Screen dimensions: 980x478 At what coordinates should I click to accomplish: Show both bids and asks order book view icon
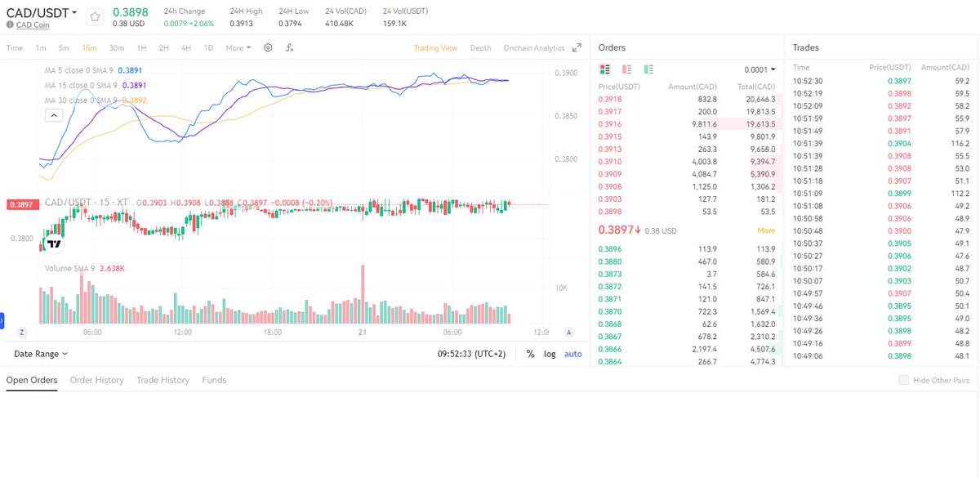point(604,69)
